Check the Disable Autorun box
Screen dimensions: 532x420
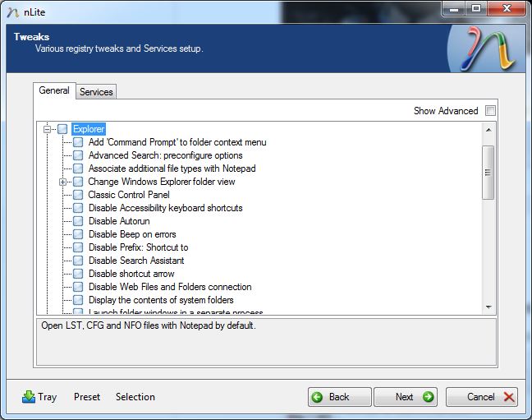click(x=78, y=221)
